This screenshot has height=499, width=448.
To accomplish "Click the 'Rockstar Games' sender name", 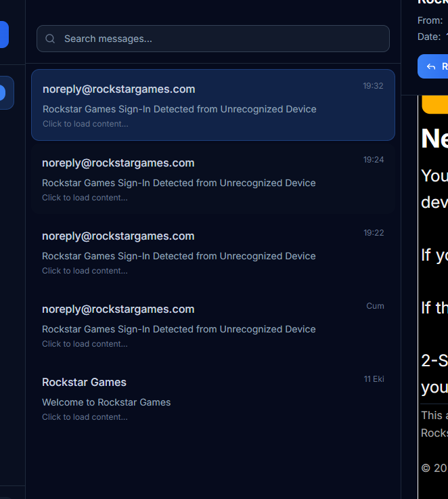I will point(84,383).
